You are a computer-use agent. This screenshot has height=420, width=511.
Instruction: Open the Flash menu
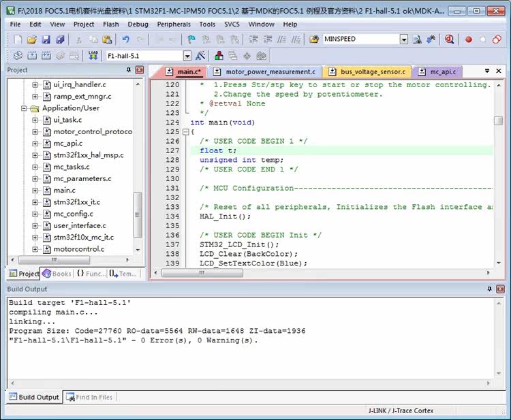pos(111,24)
